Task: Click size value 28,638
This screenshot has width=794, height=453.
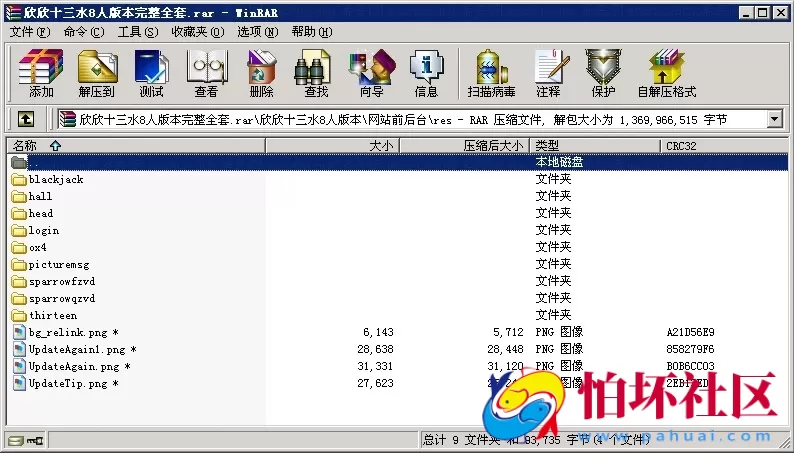Action: 375,349
